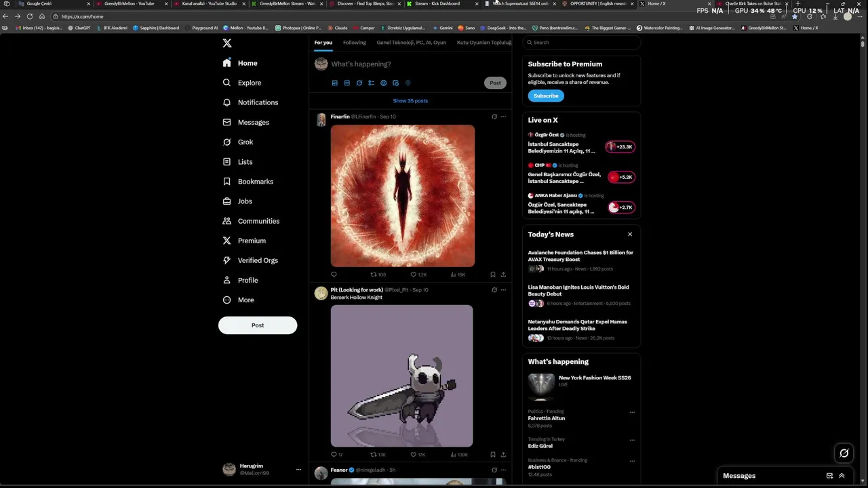The height and width of the screenshot is (488, 868).
Task: Like the Berserk Hollow Knight post
Action: point(418,454)
